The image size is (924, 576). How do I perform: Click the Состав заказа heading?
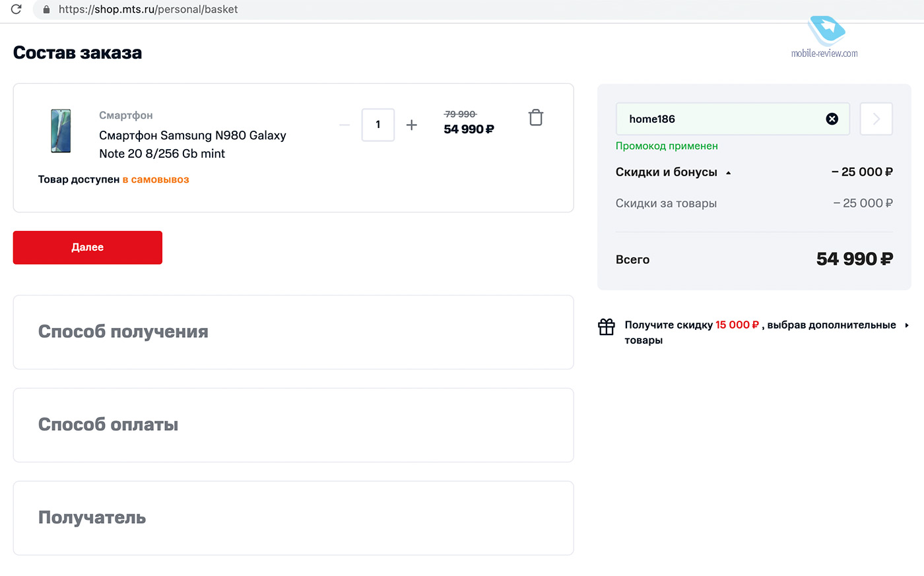(x=77, y=53)
